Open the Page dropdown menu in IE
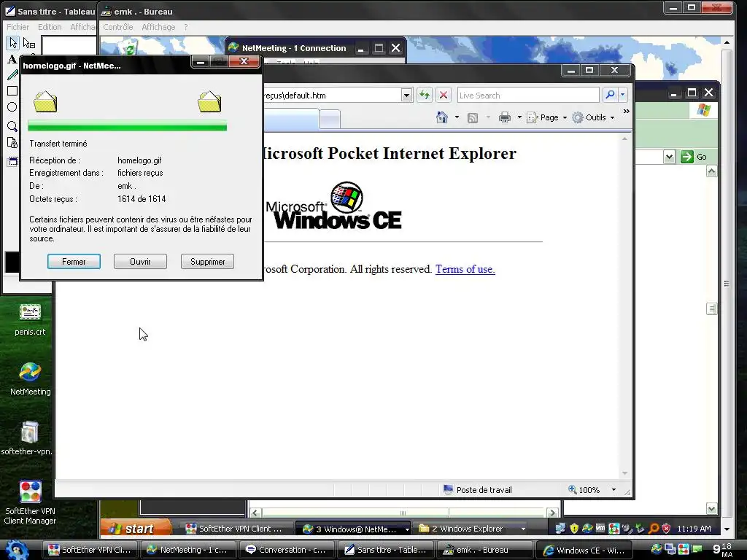The height and width of the screenshot is (560, 747). [x=547, y=117]
